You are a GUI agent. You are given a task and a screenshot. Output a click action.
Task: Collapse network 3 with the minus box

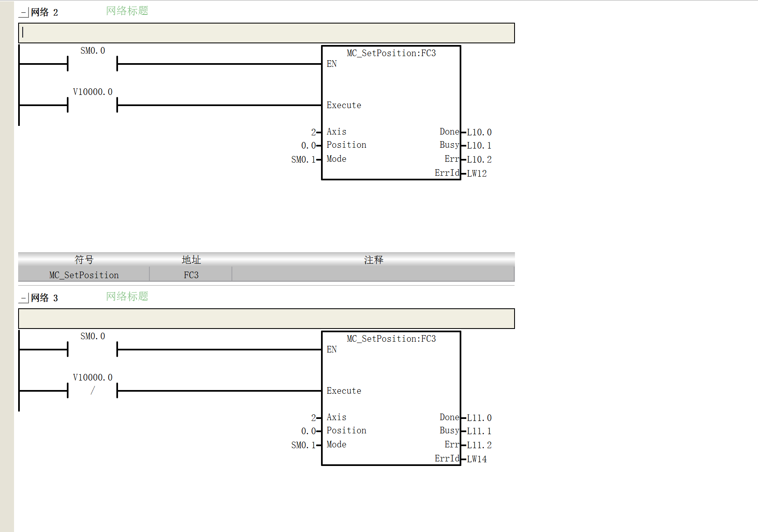coord(24,298)
